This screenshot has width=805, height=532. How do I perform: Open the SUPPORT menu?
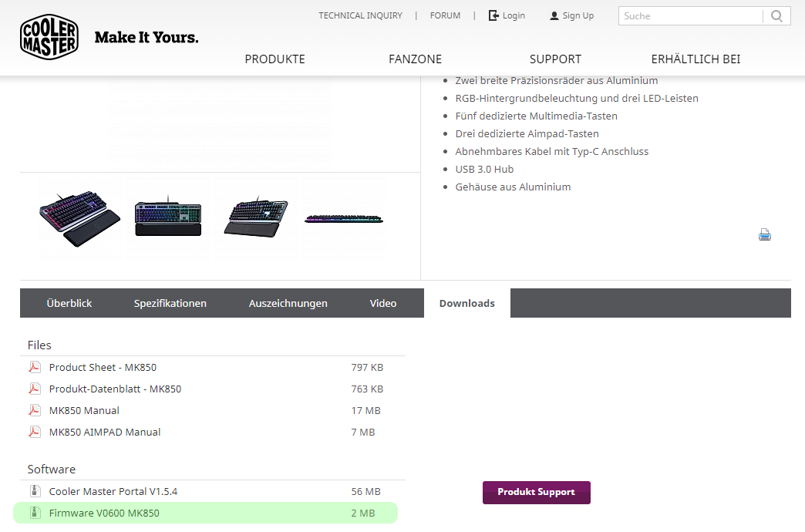555,59
